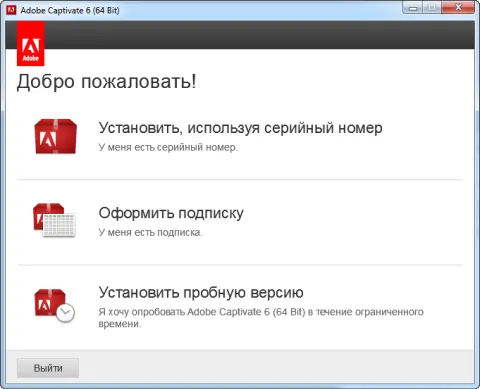
Task: Click window title Adobe Captivate 6 (64 Bit)
Action: 70,10
